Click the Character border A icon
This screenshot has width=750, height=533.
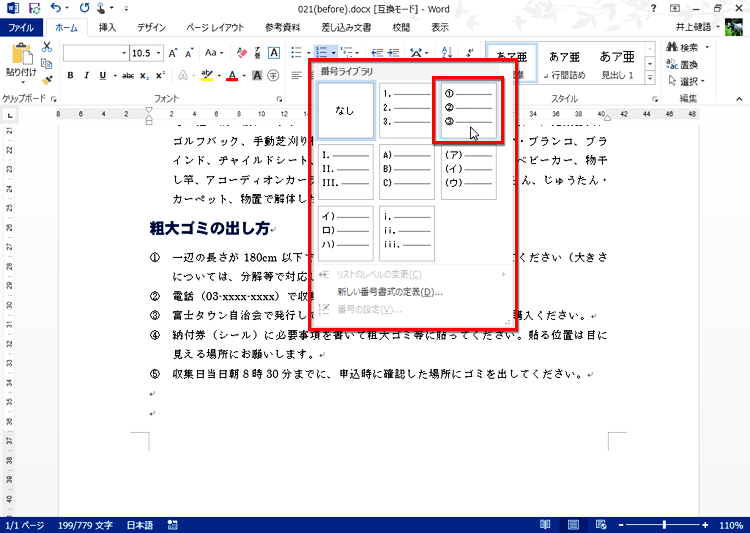click(274, 53)
